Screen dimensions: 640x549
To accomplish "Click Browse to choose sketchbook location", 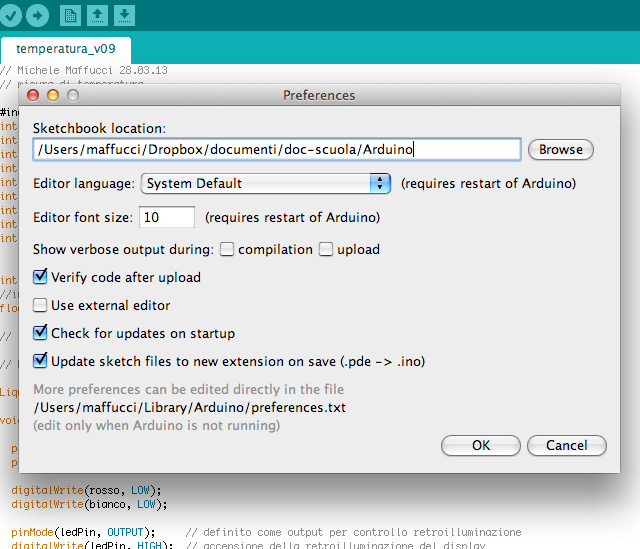I will pyautogui.click(x=560, y=150).
